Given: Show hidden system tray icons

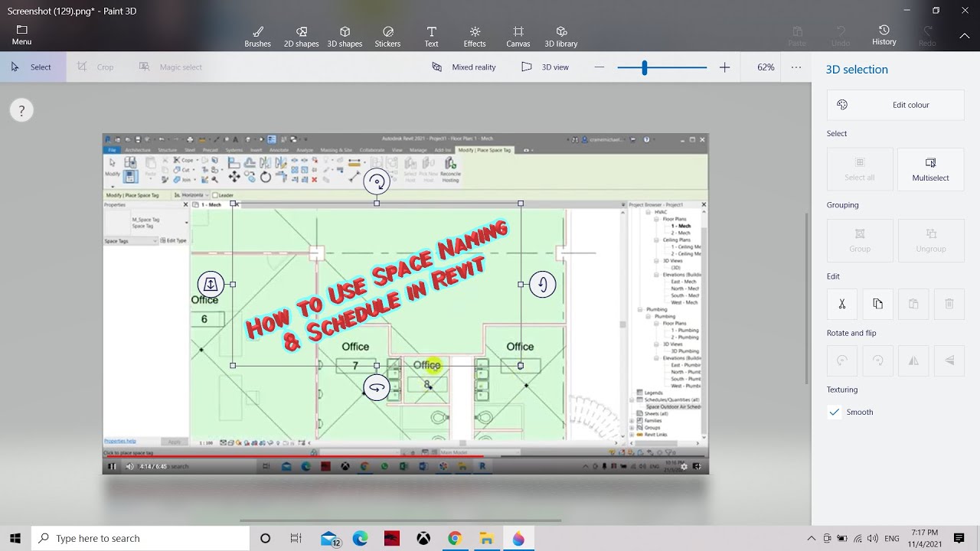Looking at the screenshot, I should (812, 539).
